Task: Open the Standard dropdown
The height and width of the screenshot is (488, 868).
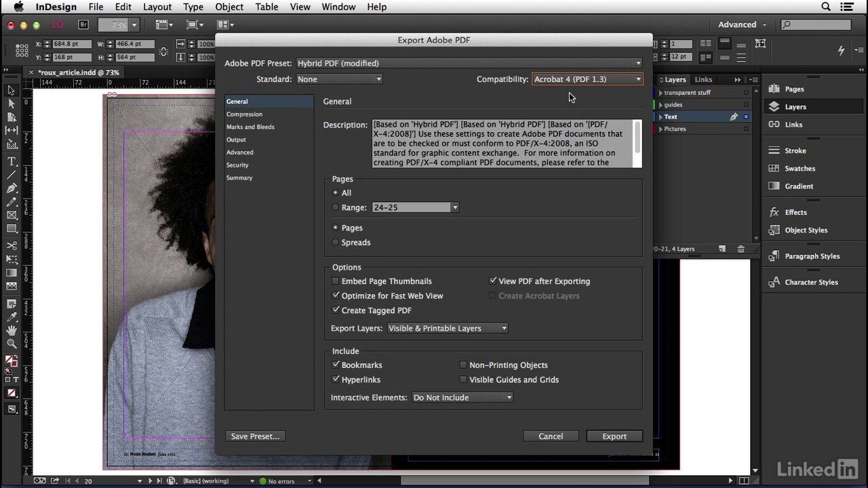Action: (339, 79)
